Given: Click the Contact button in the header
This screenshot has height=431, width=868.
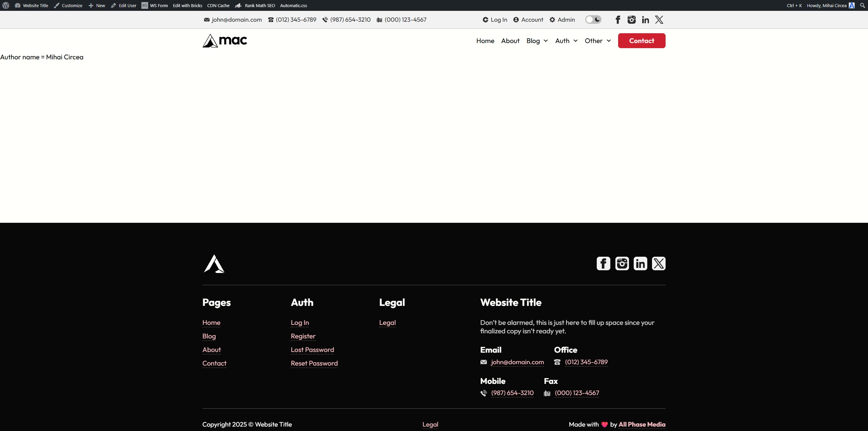Looking at the screenshot, I should pyautogui.click(x=642, y=40).
